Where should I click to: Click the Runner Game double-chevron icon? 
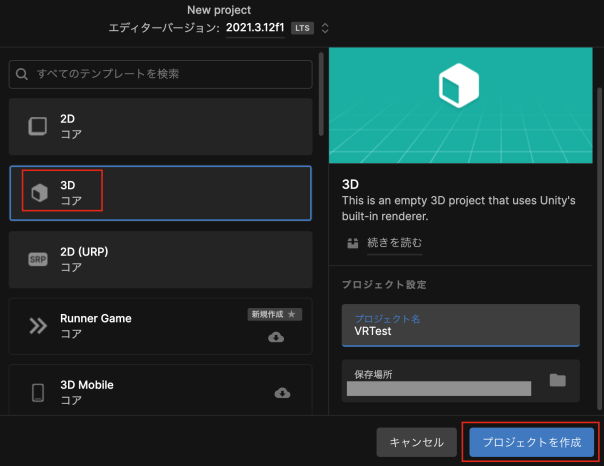pyautogui.click(x=38, y=326)
